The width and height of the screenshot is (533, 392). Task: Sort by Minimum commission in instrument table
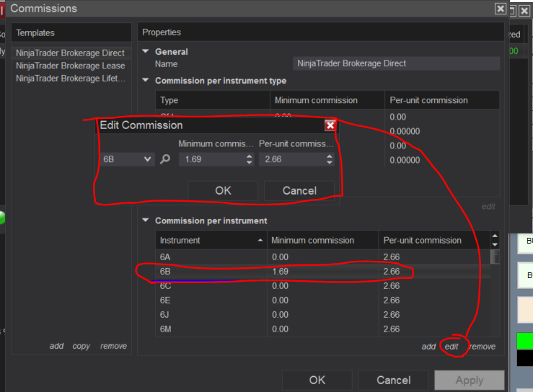click(322, 240)
